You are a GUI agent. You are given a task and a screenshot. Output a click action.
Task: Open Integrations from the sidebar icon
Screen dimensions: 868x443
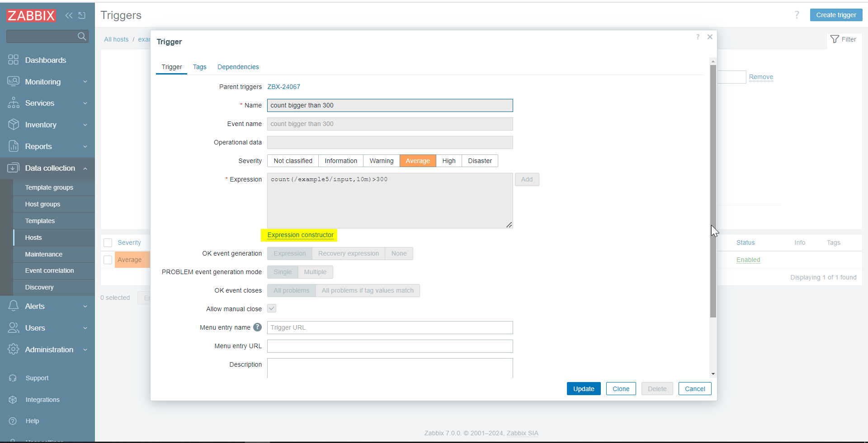(x=13, y=400)
